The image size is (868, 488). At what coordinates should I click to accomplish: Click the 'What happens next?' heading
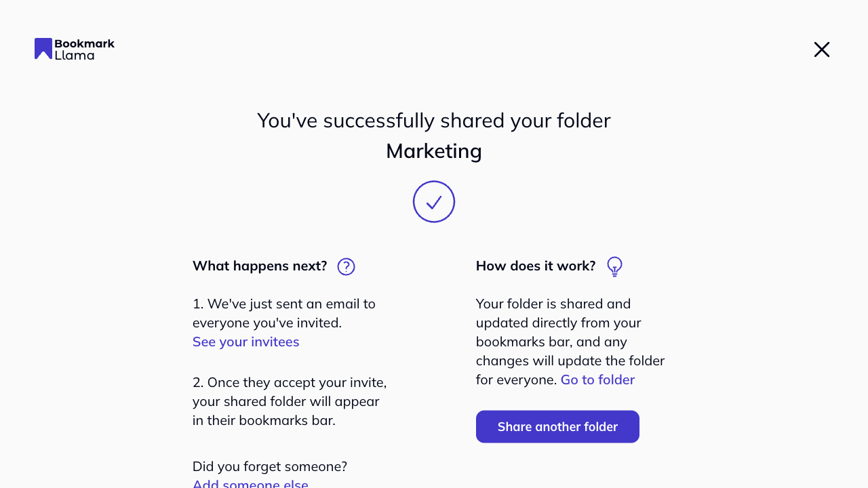coord(260,266)
